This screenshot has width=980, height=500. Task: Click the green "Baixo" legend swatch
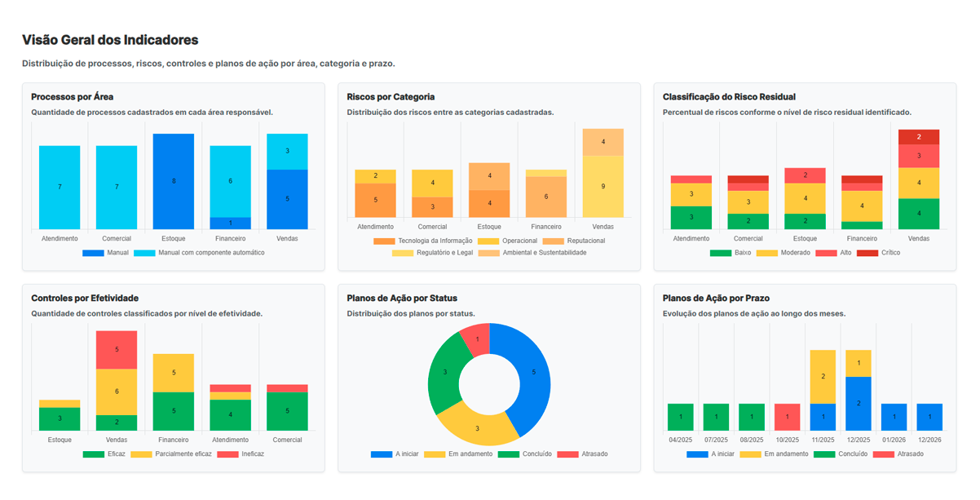click(721, 253)
